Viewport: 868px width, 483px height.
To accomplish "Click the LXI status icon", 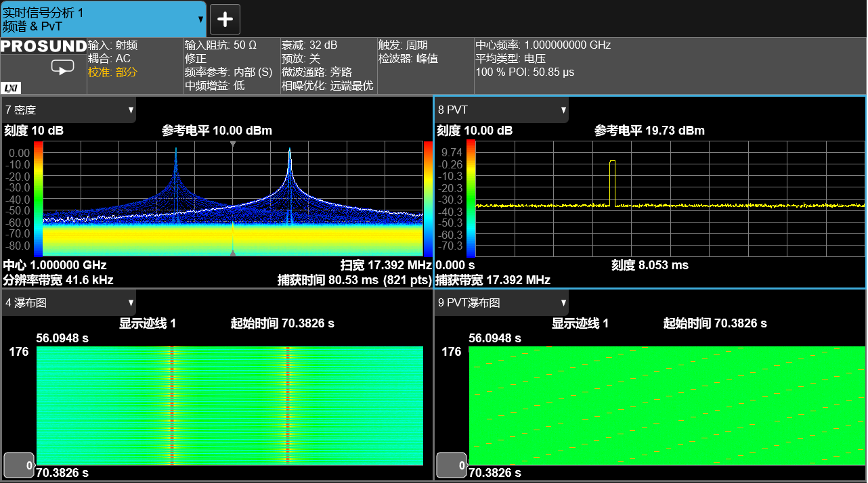I will [12, 88].
